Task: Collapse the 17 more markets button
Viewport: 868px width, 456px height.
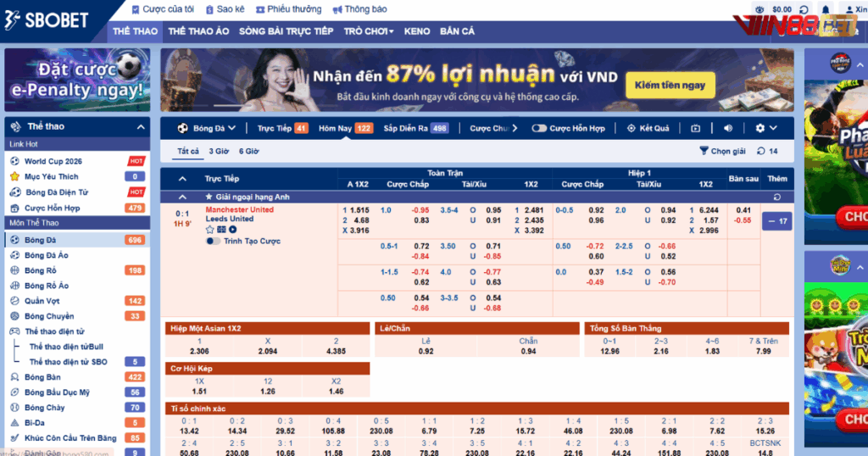Action: pos(777,221)
